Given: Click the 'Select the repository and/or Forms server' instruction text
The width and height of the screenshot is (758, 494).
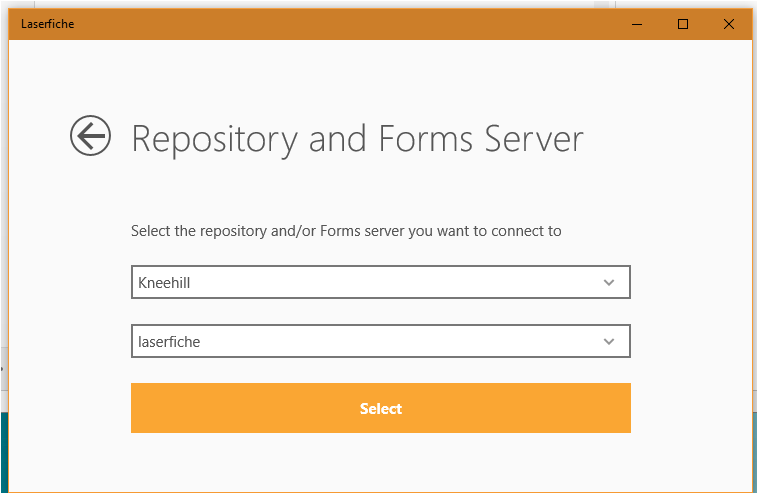Looking at the screenshot, I should click(346, 231).
